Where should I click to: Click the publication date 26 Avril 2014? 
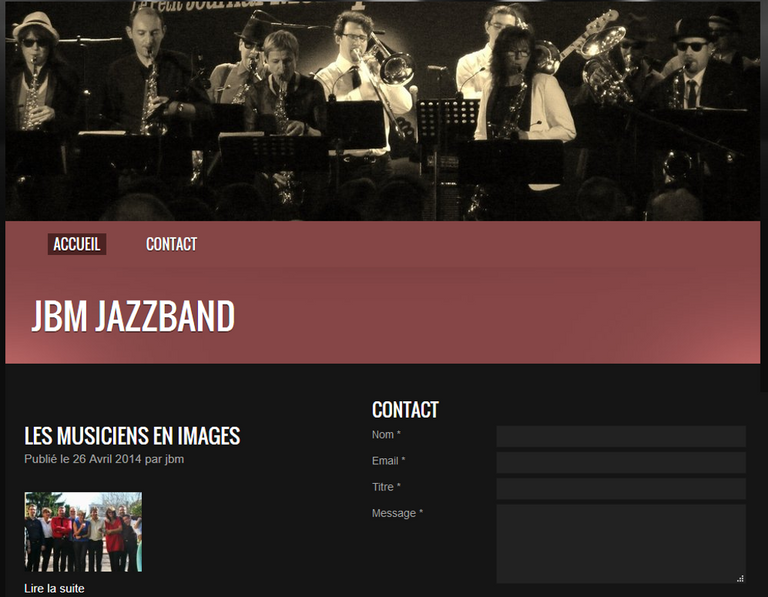point(107,459)
